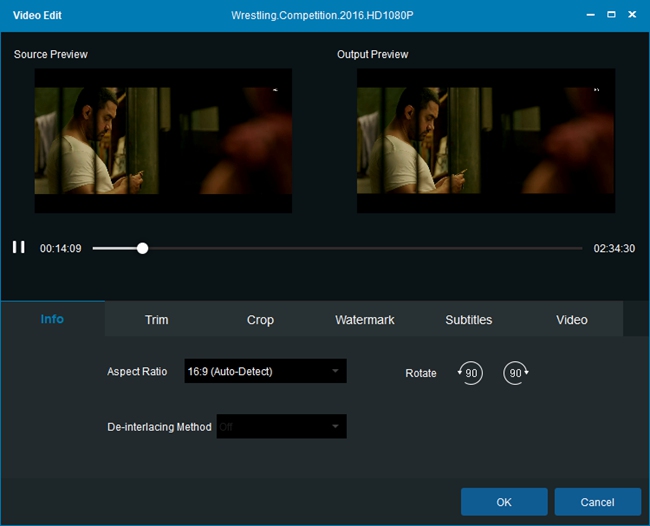This screenshot has height=526, width=650.
Task: Confirm edits with the OK button
Action: click(x=504, y=501)
